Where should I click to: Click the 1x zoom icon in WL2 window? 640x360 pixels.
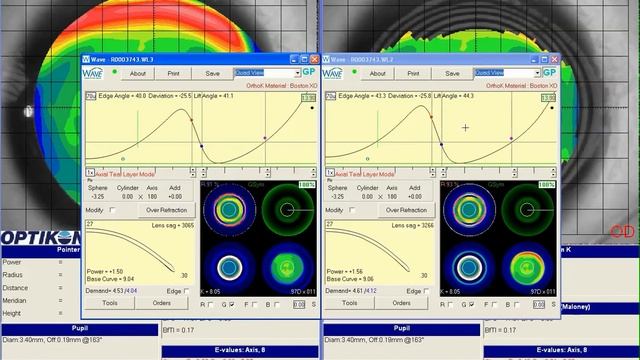330,173
